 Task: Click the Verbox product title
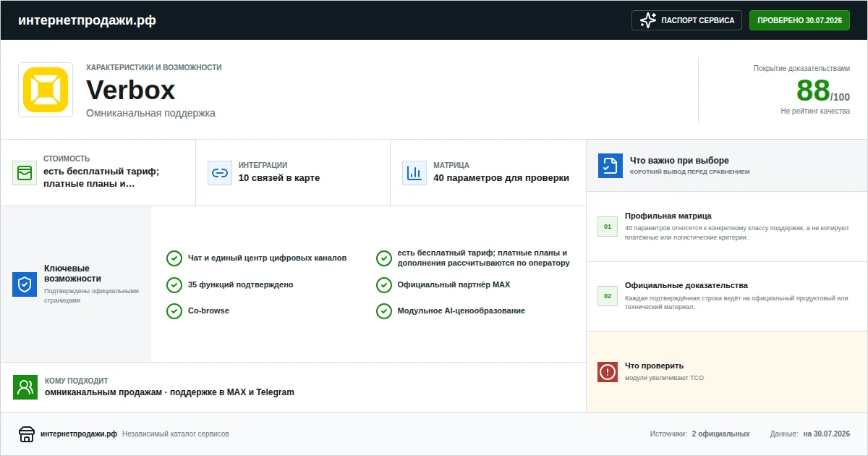click(x=131, y=90)
